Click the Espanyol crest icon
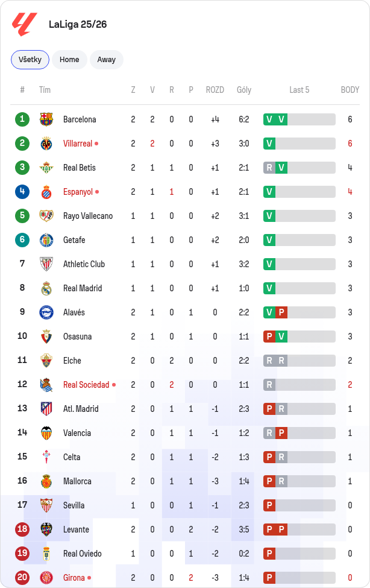Screen dimensions: 370x588 click(x=46, y=192)
